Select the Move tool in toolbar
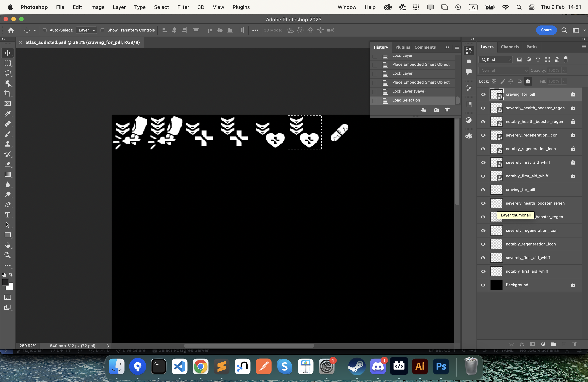Image resolution: width=588 pixels, height=382 pixels. 8,53
